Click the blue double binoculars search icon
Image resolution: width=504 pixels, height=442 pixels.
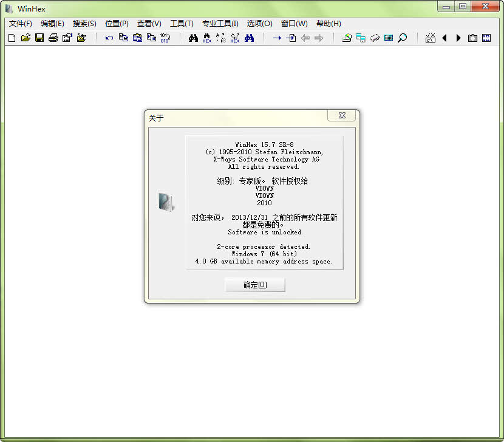click(249, 38)
